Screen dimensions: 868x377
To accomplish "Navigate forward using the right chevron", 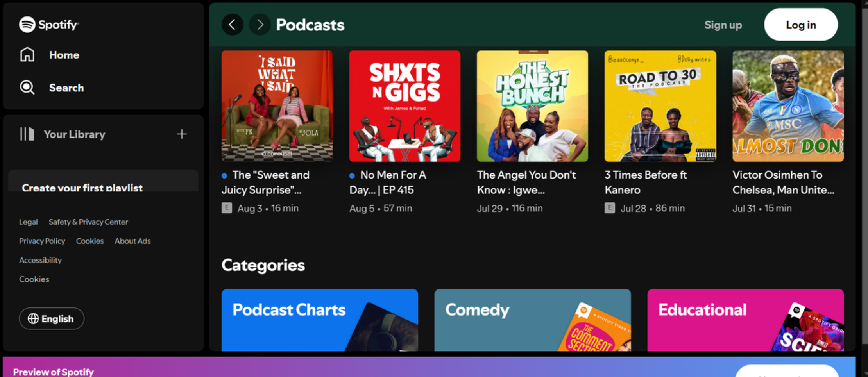I will (259, 24).
